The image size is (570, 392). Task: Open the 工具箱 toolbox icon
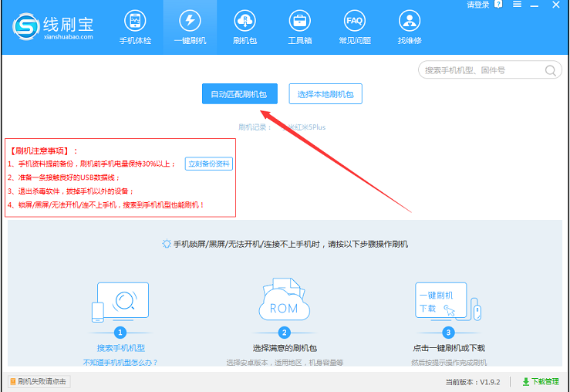[299, 27]
